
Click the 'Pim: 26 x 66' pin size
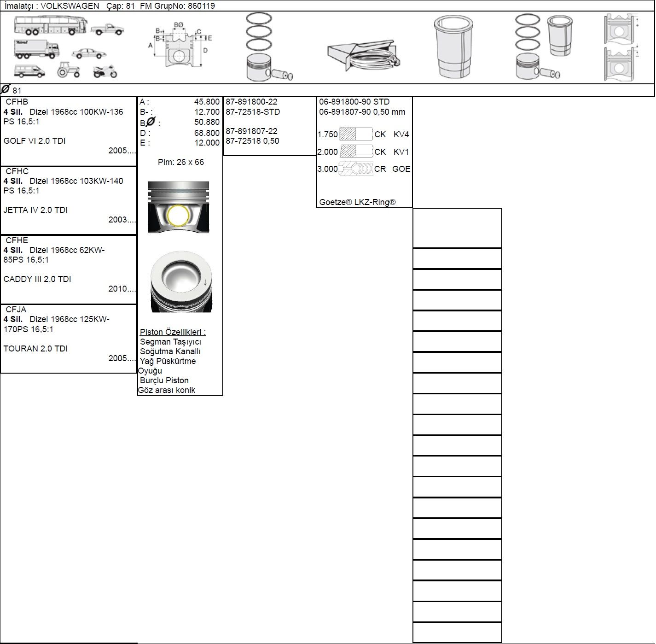coord(181,162)
